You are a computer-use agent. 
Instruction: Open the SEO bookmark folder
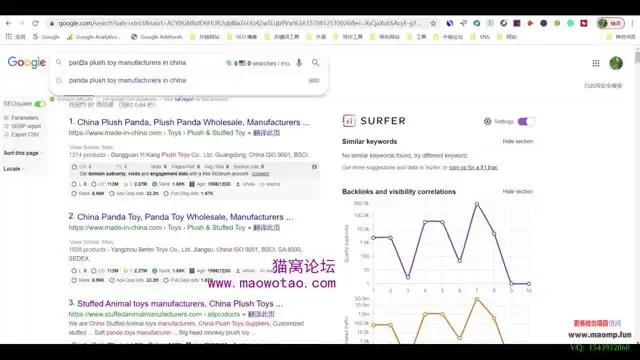click(242, 37)
